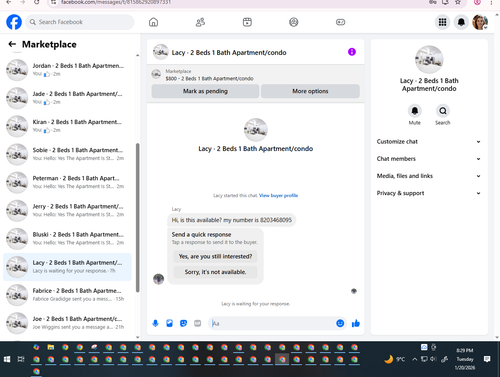This screenshot has height=377, width=500.
Task: Open the Friends tab
Action: 200,22
